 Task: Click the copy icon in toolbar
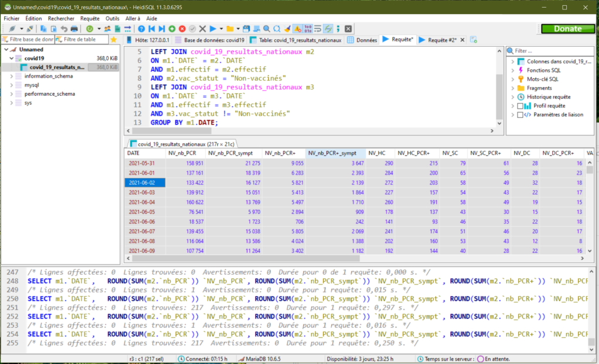pyautogui.click(x=43, y=29)
